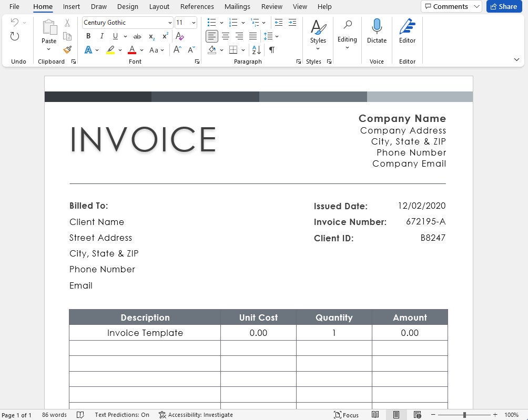
Task: Click Multilevel list icon
Action: click(x=255, y=23)
